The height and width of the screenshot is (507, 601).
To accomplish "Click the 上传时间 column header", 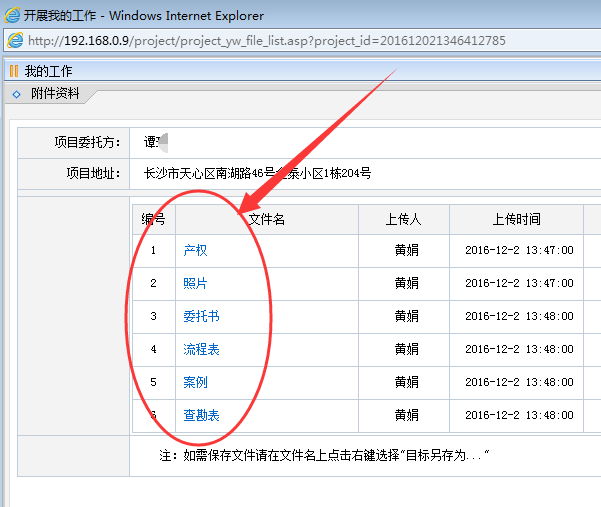I will [x=516, y=219].
